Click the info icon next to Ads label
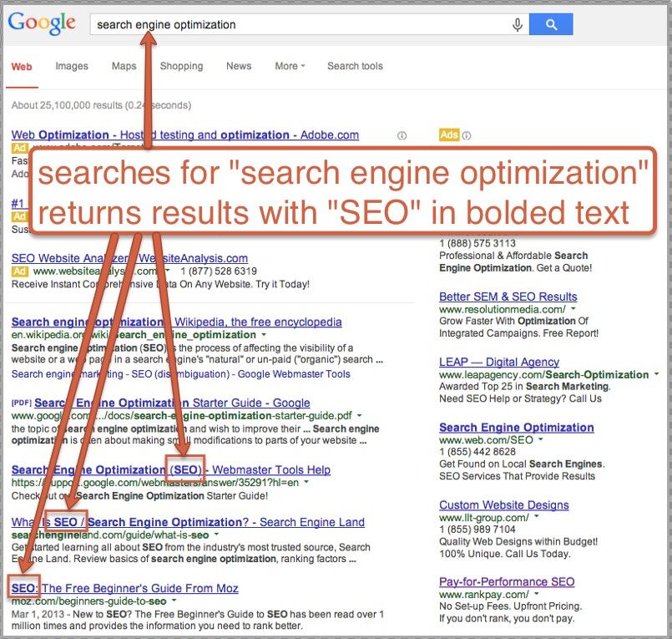The width and height of the screenshot is (672, 639). (x=467, y=135)
